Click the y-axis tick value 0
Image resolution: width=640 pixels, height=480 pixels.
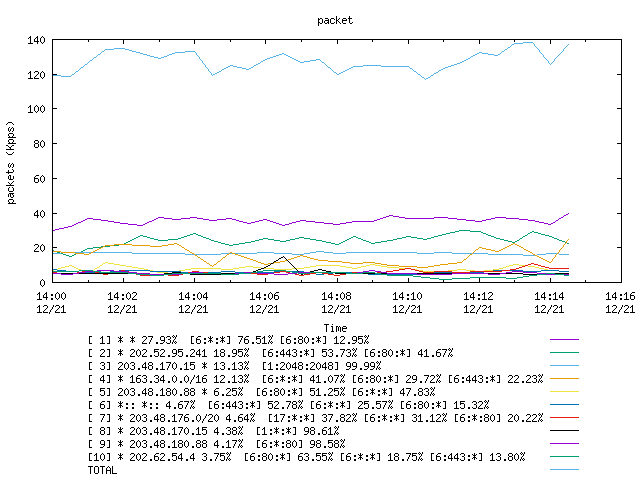42,283
